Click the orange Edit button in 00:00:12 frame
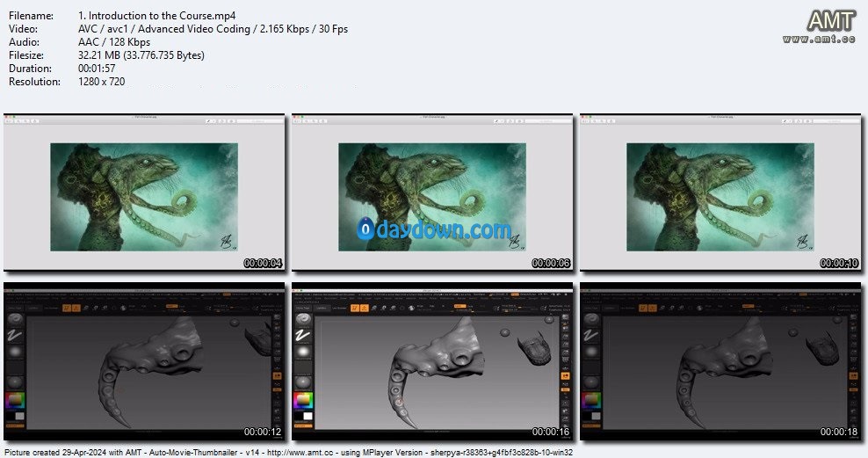868x458 pixels. [x=67, y=308]
